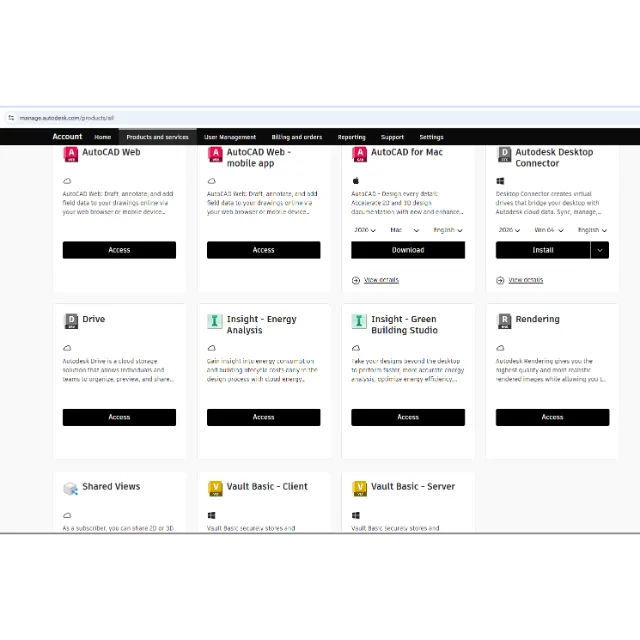Screen dimensions: 640x640
Task: Click the Insight Energy Analysis icon
Action: 214,321
